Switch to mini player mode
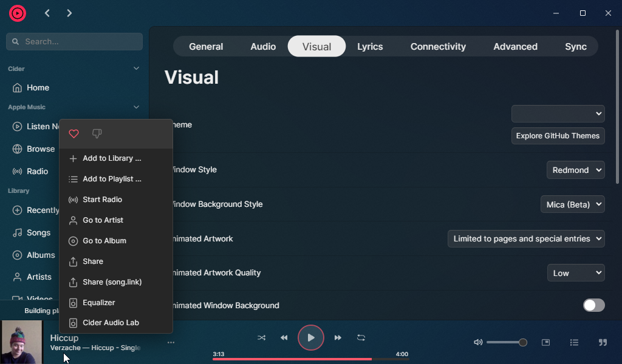This screenshot has width=622, height=364. 545,342
